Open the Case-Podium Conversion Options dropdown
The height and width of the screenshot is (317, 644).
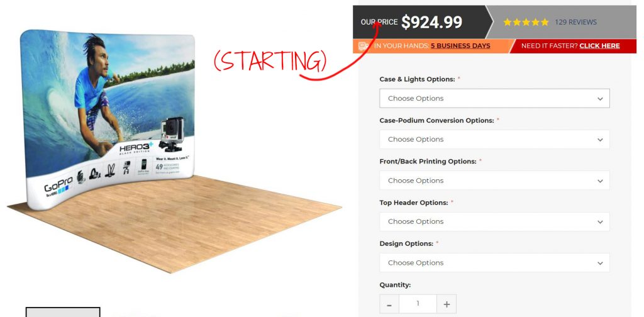[494, 140]
